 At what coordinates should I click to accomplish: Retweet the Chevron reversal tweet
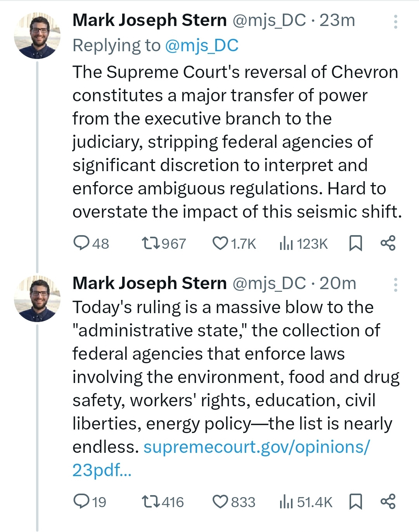coord(151,243)
